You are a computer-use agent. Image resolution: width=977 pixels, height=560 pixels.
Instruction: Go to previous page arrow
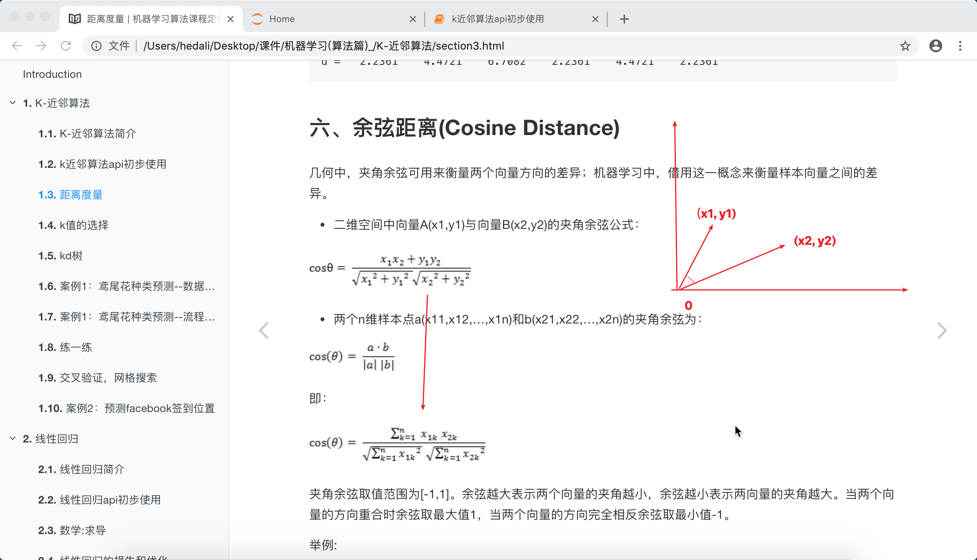point(264,330)
